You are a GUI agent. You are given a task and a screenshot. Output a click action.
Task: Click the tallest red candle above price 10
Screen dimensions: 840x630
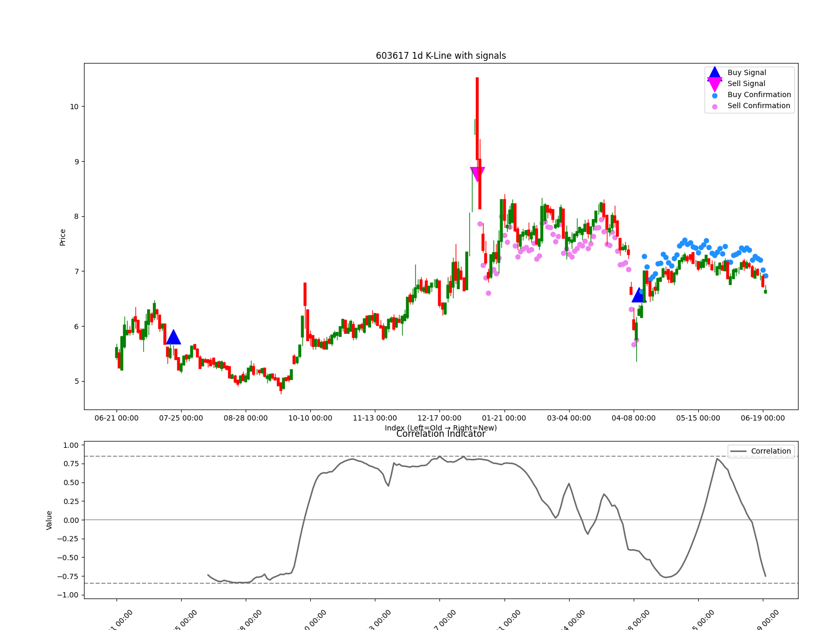[477, 119]
